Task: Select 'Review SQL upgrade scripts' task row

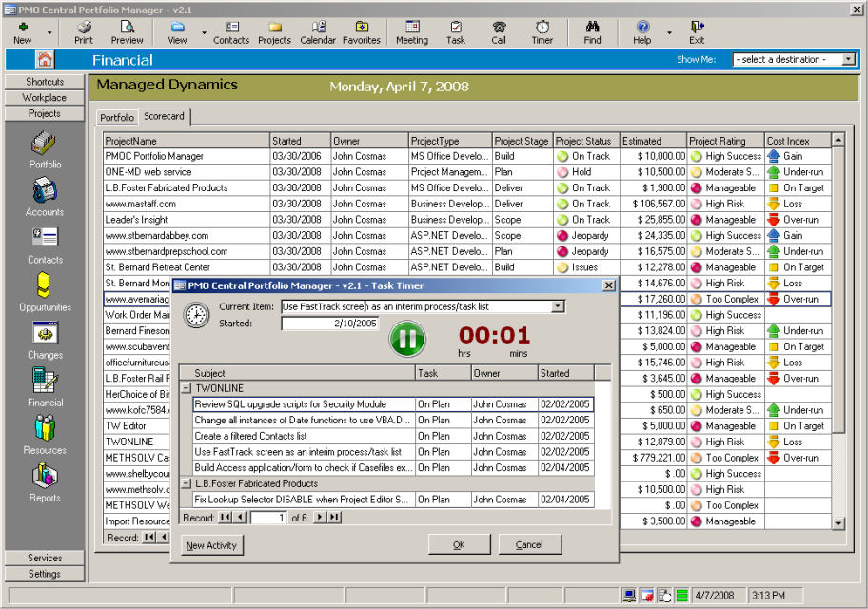Action: pos(393,404)
